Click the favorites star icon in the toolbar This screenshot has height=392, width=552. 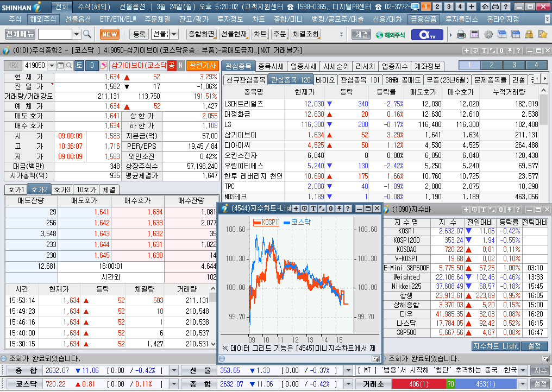point(543,35)
